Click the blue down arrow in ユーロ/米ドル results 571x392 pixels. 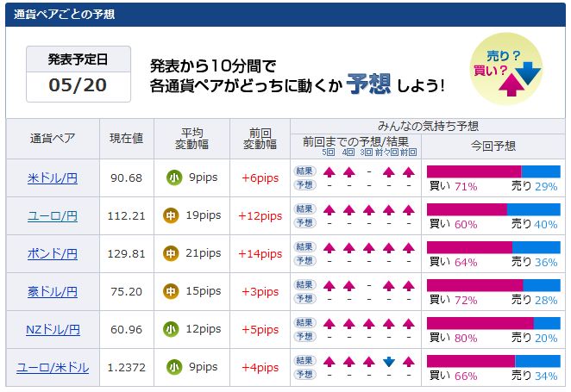click(x=389, y=361)
